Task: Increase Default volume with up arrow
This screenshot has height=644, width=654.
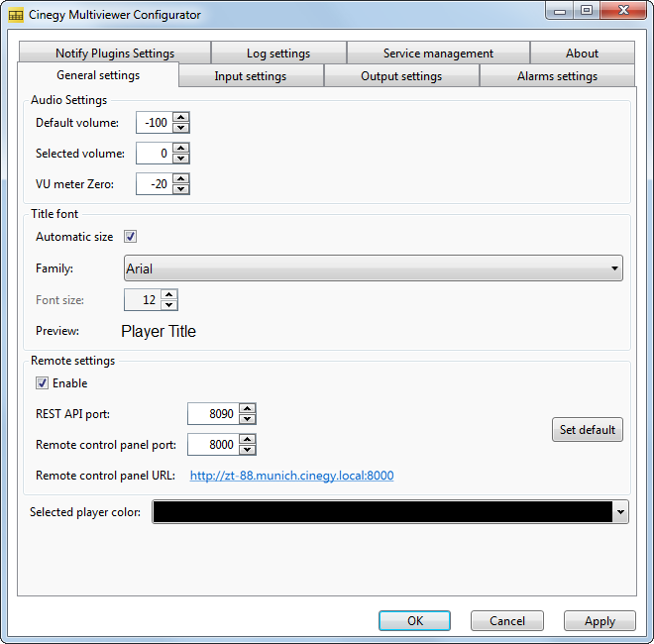Action: (x=181, y=117)
